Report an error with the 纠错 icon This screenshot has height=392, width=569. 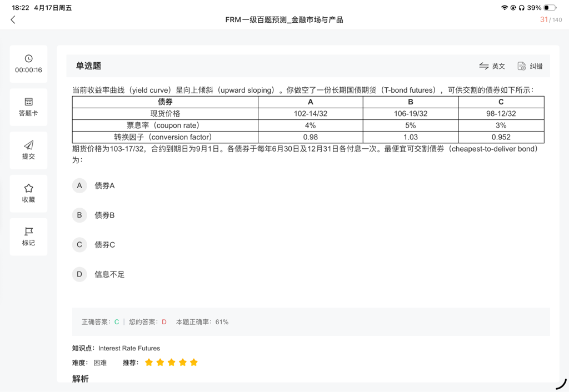pos(530,66)
